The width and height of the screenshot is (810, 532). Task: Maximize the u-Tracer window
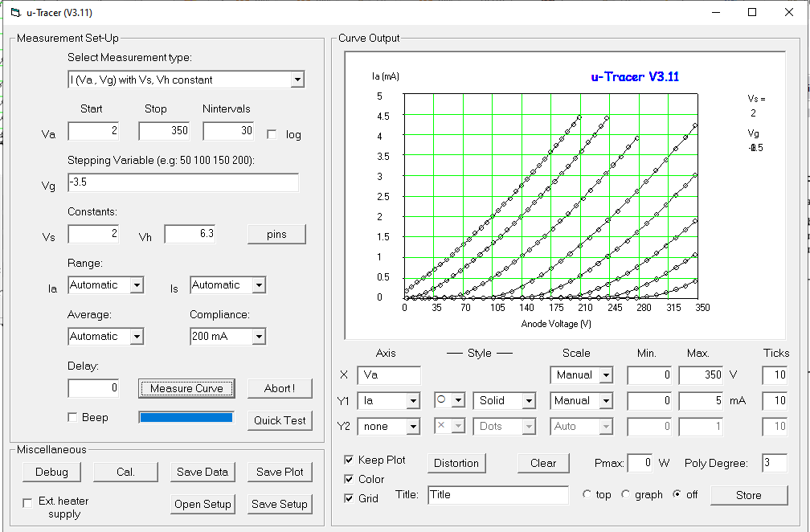(752, 12)
